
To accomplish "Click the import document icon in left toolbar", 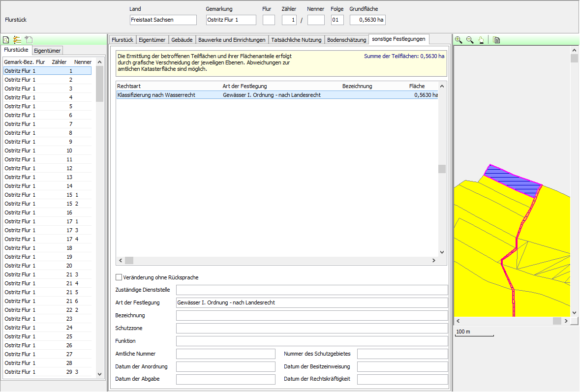I will [x=29, y=40].
